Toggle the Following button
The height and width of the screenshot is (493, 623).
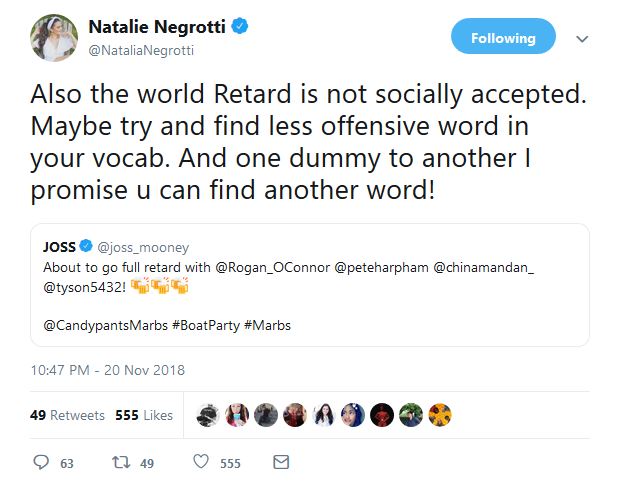(503, 38)
